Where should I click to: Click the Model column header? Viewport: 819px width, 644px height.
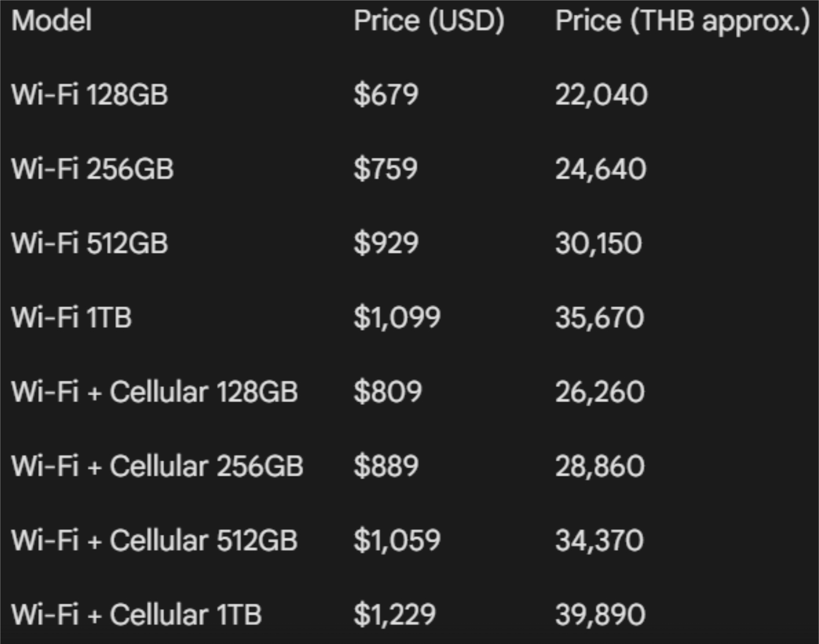click(x=51, y=21)
